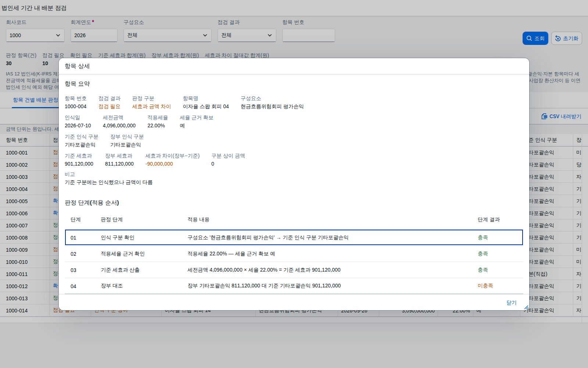Click the 세전금액 value 4,096,000,000

click(119, 125)
